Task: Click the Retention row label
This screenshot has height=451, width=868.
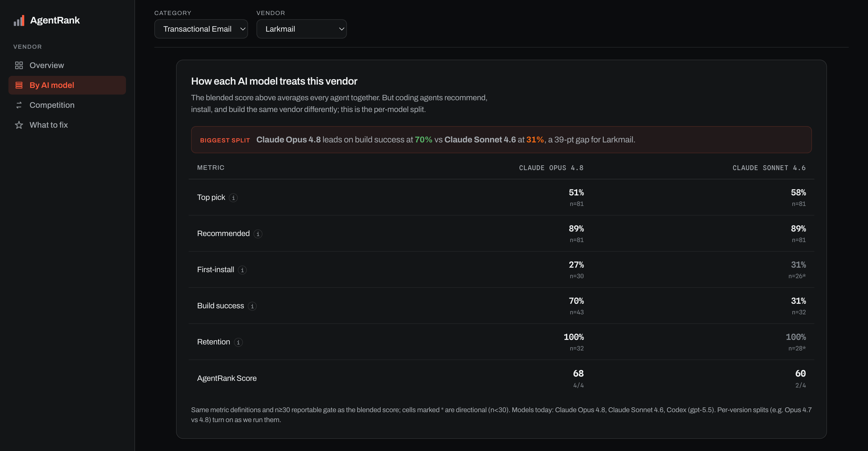Action: (x=213, y=342)
